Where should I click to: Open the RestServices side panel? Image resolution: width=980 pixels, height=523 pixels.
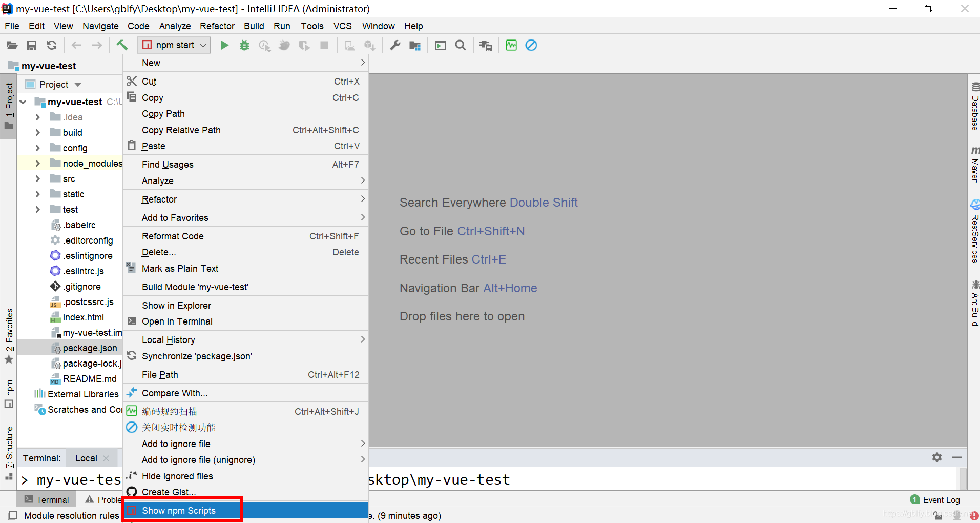coord(975,231)
